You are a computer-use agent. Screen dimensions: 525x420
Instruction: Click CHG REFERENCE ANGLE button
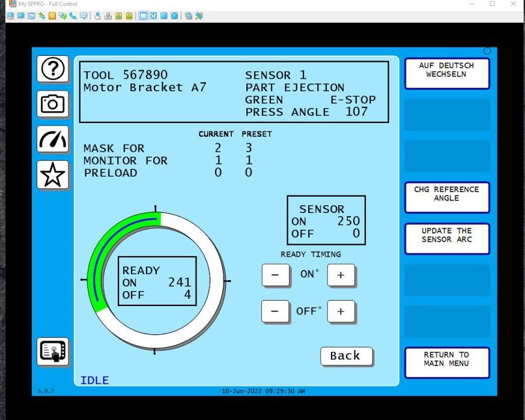[x=447, y=197]
